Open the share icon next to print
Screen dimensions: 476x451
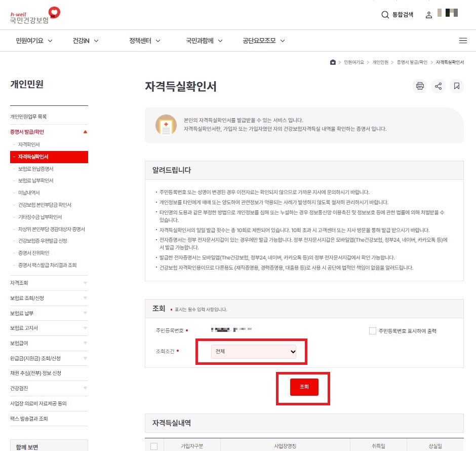438,86
